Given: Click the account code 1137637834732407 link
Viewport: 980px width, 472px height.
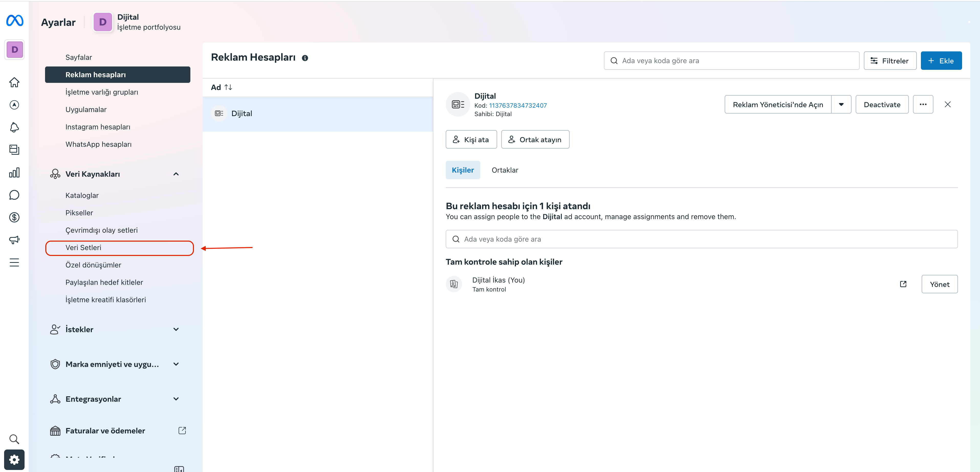Looking at the screenshot, I should pyautogui.click(x=518, y=106).
